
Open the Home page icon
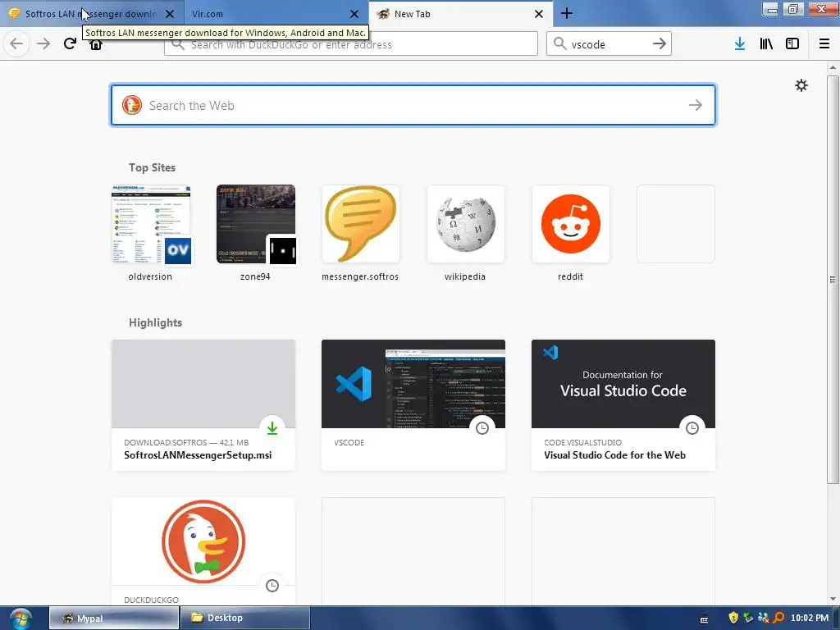96,45
